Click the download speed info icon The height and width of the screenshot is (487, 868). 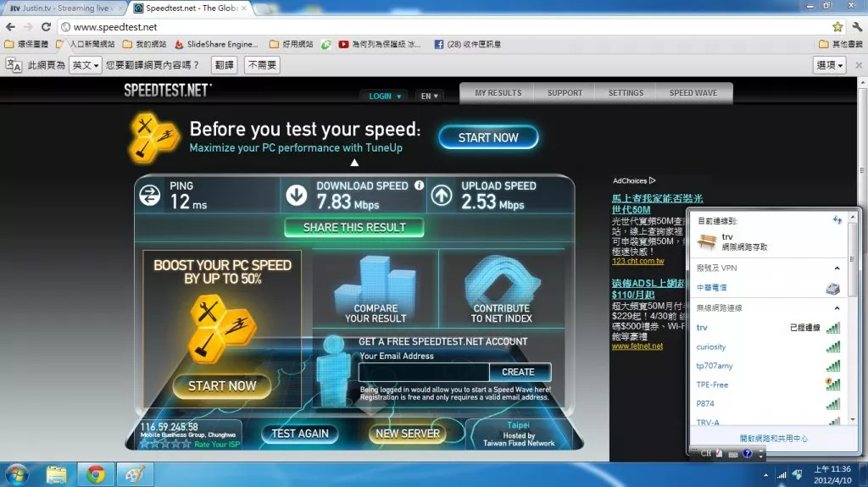pyautogui.click(x=419, y=185)
